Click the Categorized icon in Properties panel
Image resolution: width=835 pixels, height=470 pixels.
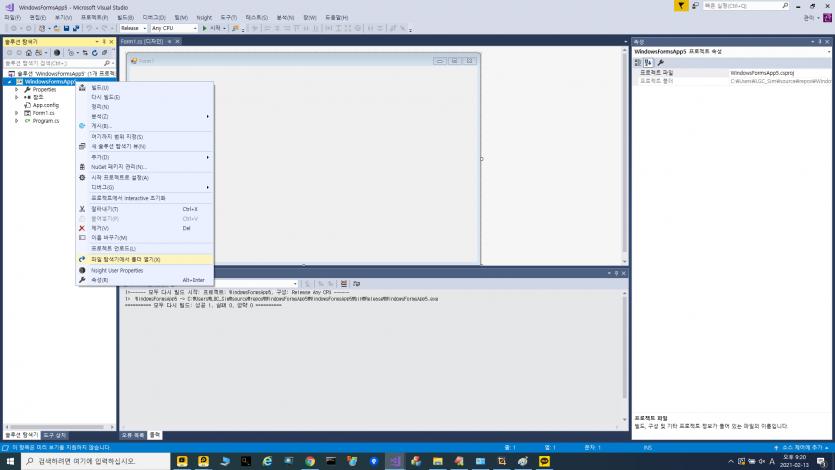click(638, 62)
